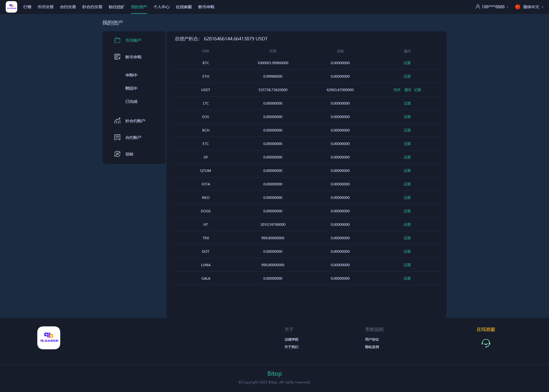
Task: Open 划转 in the sidebar
Action: click(129, 154)
